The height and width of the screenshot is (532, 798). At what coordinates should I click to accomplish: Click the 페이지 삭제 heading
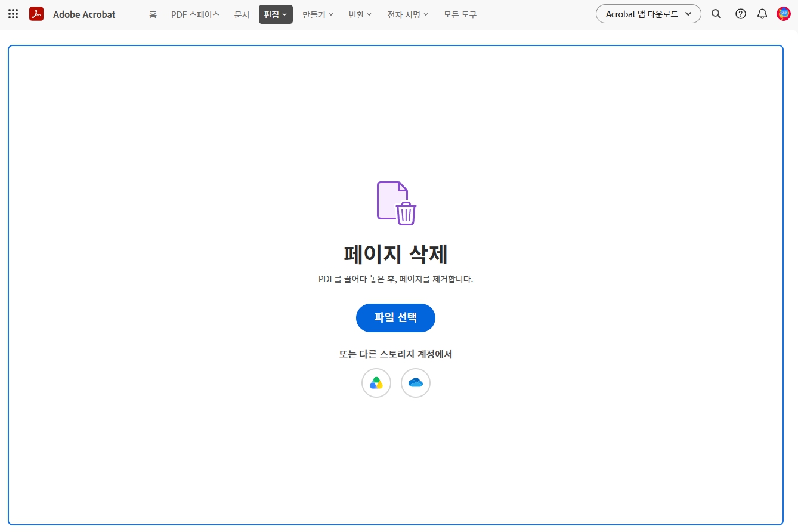pyautogui.click(x=396, y=254)
